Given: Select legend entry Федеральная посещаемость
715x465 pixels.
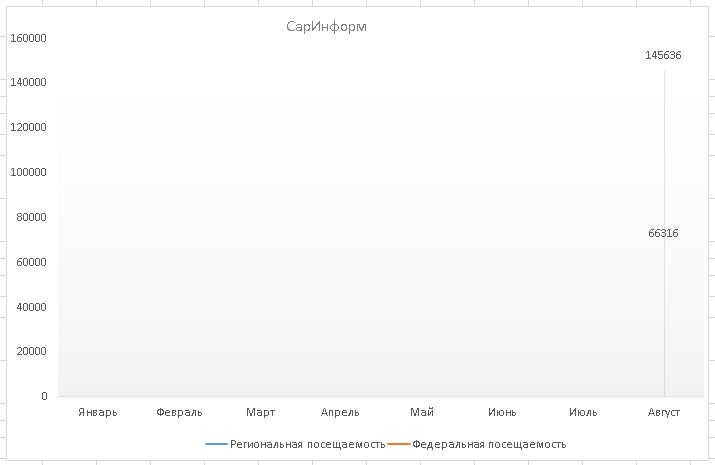Looking at the screenshot, I should [477, 444].
